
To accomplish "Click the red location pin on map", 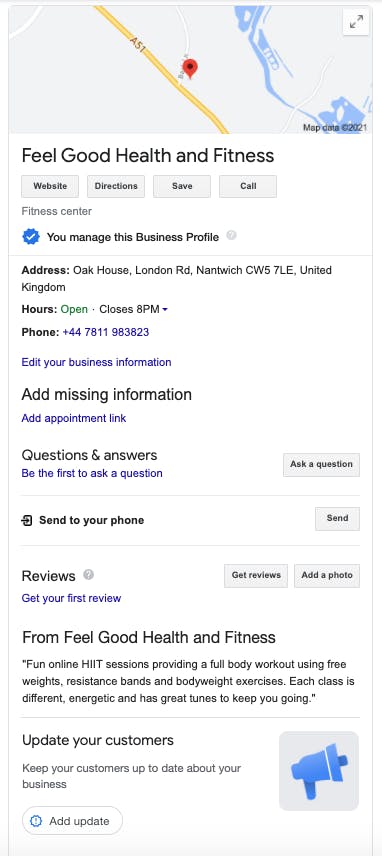I will pyautogui.click(x=190, y=69).
